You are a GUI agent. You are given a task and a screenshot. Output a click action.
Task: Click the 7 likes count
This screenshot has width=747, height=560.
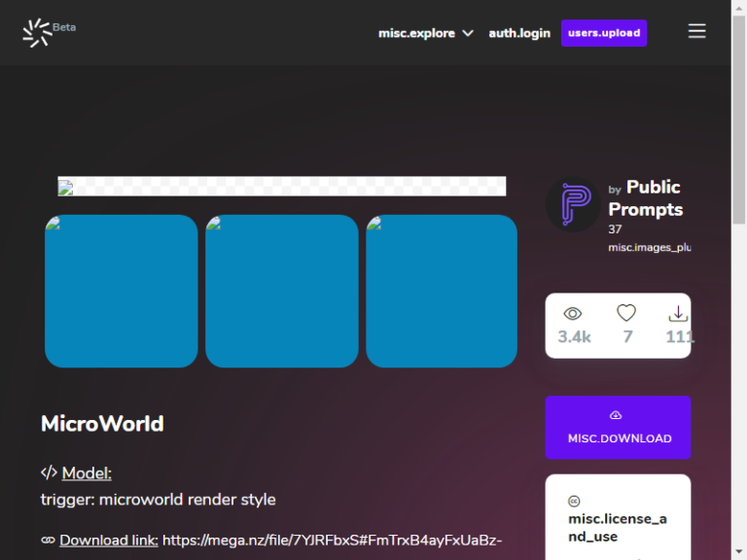(x=628, y=336)
